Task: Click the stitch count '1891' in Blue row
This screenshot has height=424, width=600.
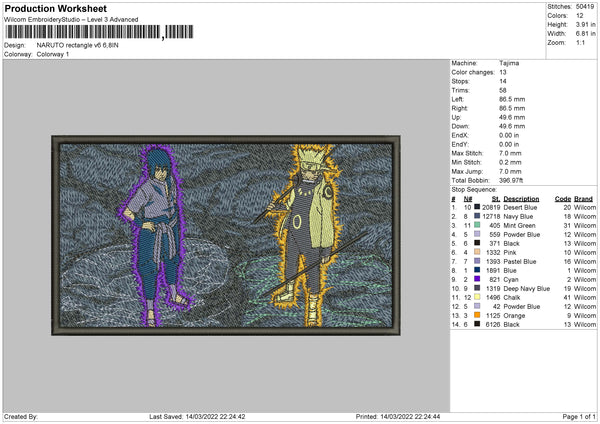Action: click(x=493, y=271)
